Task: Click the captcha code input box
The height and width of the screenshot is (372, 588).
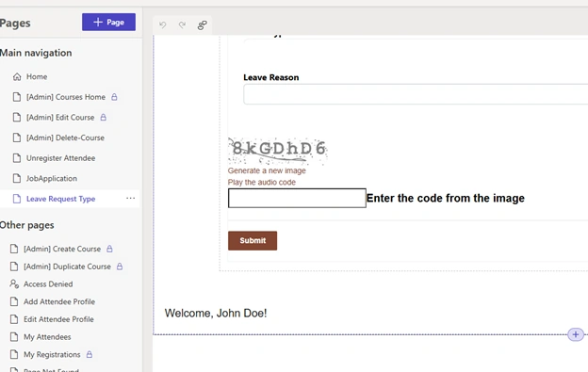Action: (x=297, y=198)
